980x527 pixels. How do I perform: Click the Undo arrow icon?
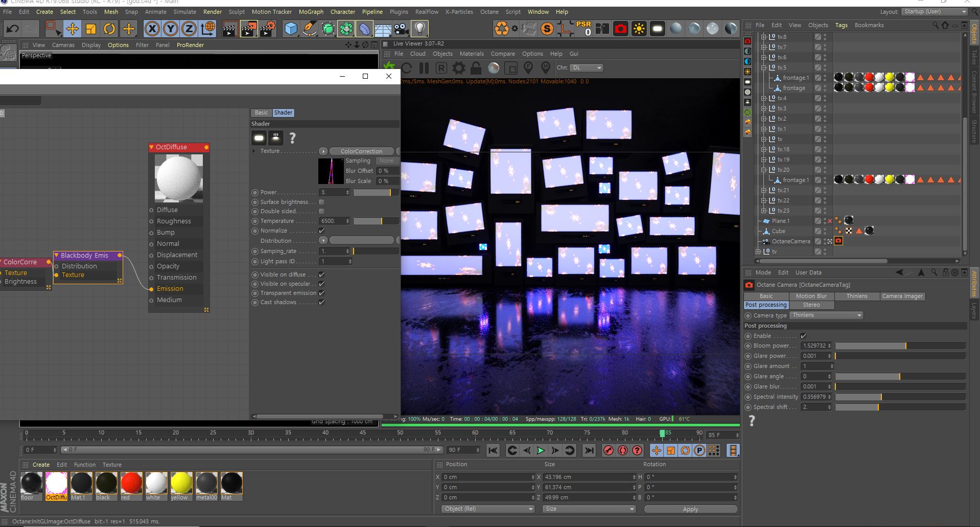[x=12, y=29]
